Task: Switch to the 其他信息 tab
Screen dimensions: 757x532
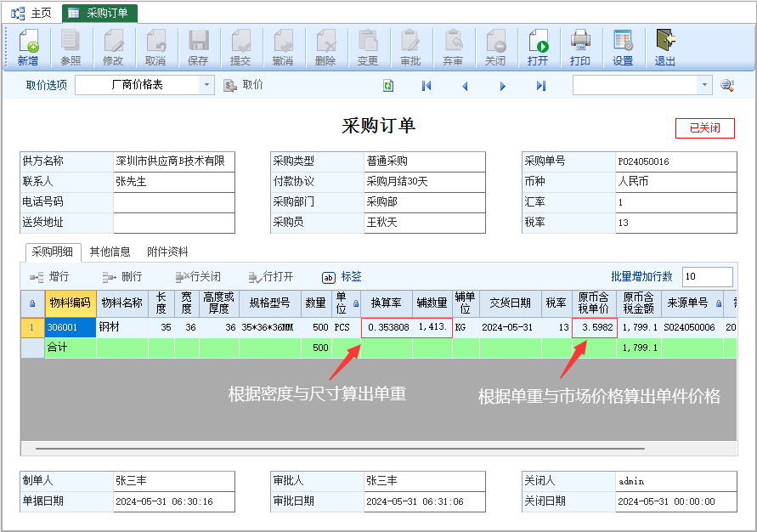Action: tap(110, 252)
